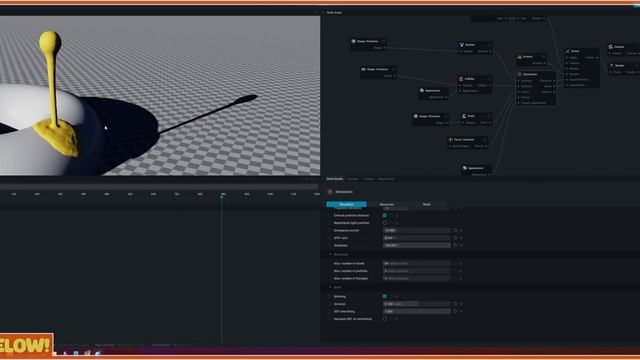Select Appearance node connected to Collider
This screenshot has width=640, height=360.
433,93
